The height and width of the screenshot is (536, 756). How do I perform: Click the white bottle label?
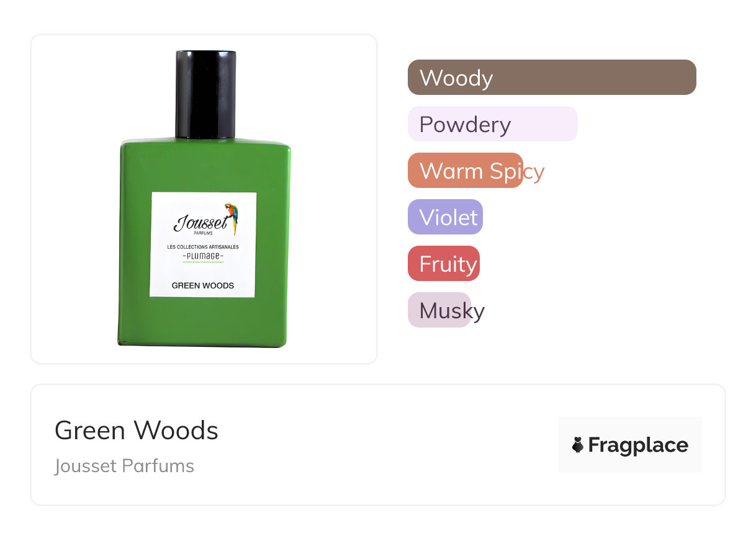tap(204, 245)
